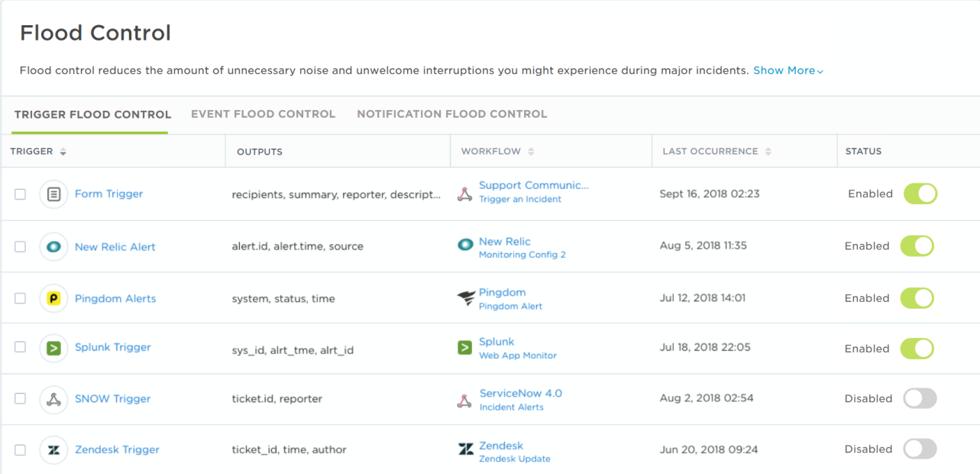Disable the Splunk Trigger status toggle
This screenshot has height=474, width=980.
pyautogui.click(x=917, y=349)
